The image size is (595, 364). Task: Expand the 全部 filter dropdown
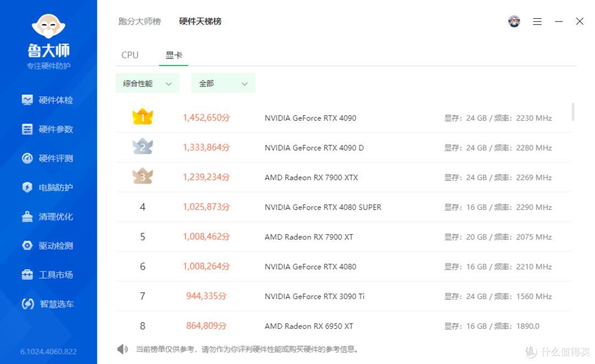point(223,83)
